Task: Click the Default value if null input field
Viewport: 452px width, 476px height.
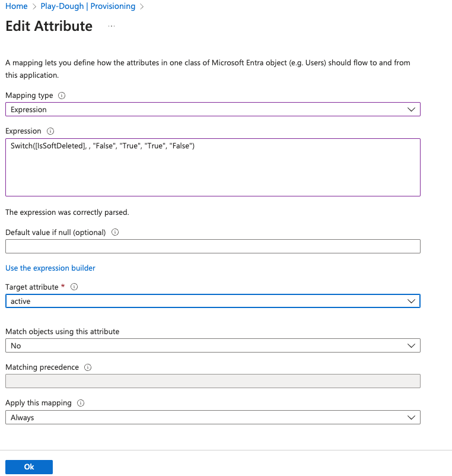Action: pos(213,246)
